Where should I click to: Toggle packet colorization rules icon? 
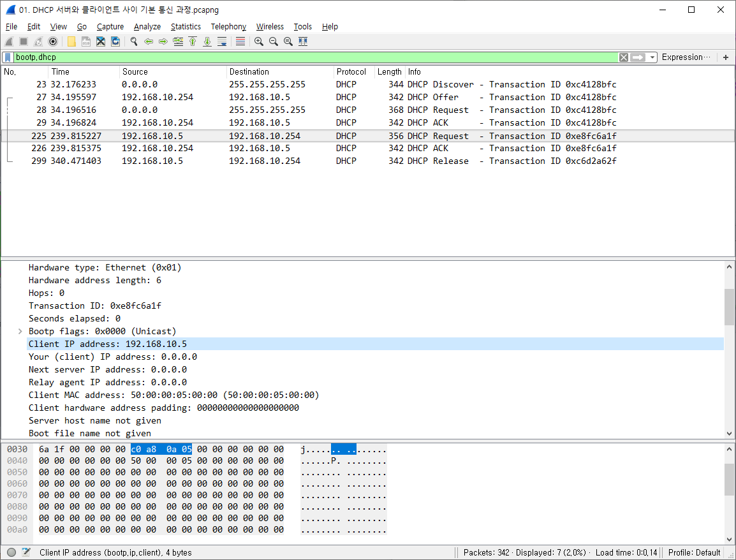pos(240,42)
